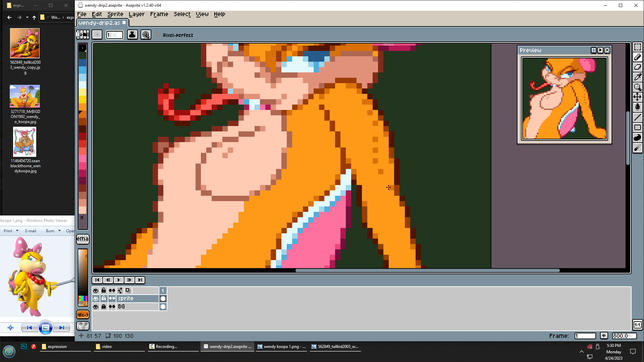Screen dimensions: 644x362
Task: Open the Burn dropdown in Photo Viewer
Action: 59,231
